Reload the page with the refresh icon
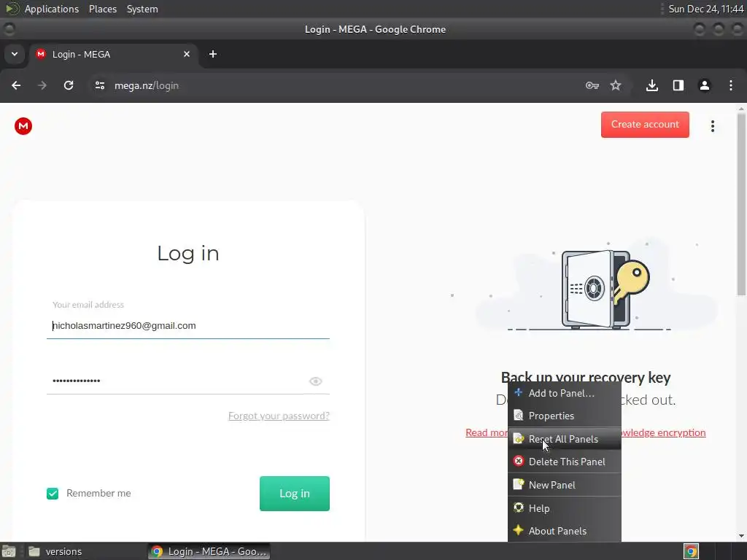 point(69,85)
